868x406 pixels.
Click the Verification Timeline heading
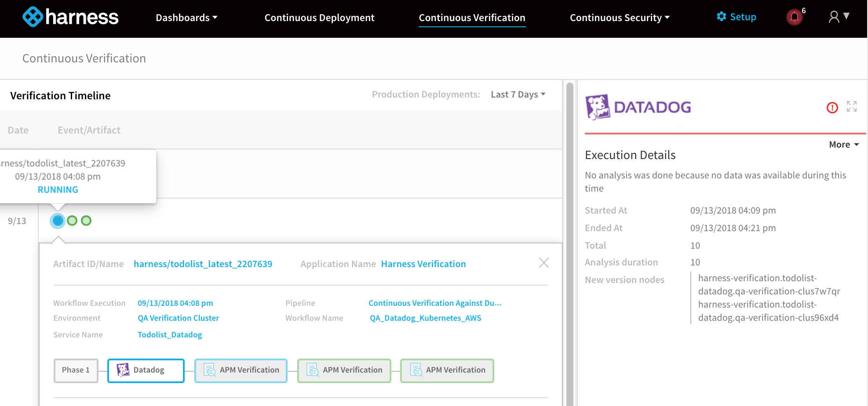[60, 96]
